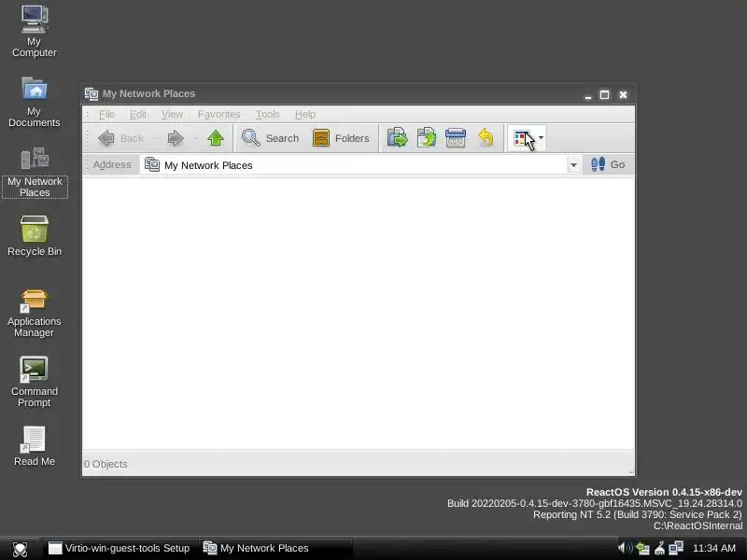Click the network connection tray icon

click(676, 548)
